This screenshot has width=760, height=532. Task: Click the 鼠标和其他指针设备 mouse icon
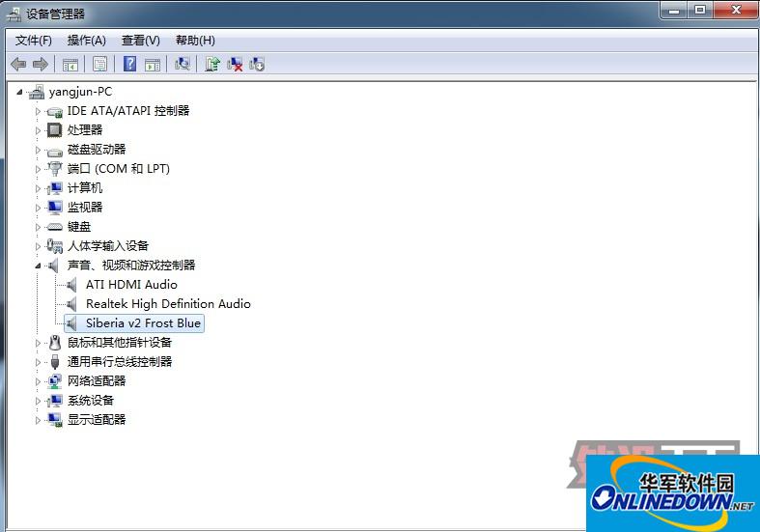pyautogui.click(x=55, y=343)
